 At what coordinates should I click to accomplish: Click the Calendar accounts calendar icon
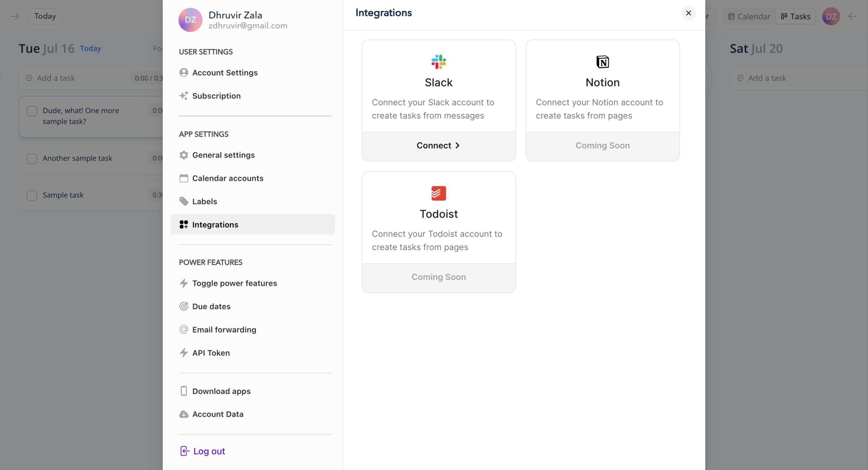pos(184,178)
